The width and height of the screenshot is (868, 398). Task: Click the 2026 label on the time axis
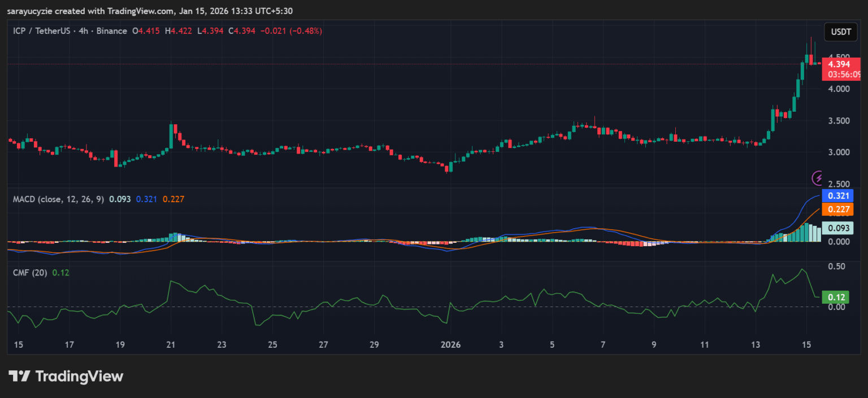click(450, 344)
